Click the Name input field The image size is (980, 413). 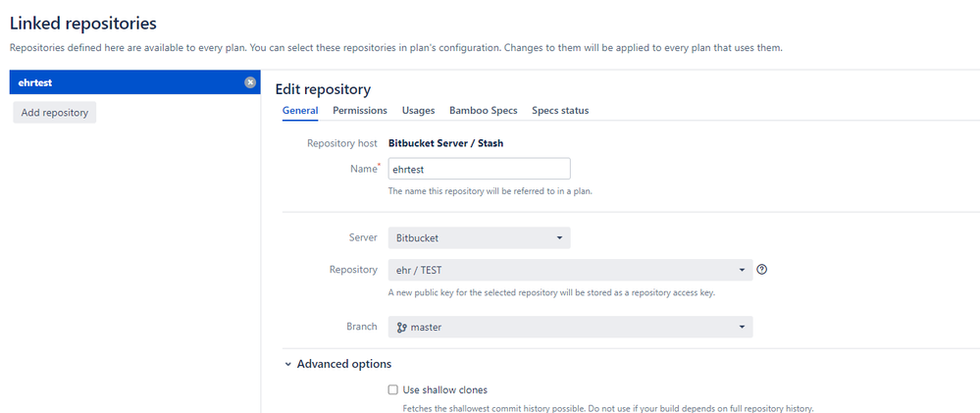pyautogui.click(x=480, y=169)
